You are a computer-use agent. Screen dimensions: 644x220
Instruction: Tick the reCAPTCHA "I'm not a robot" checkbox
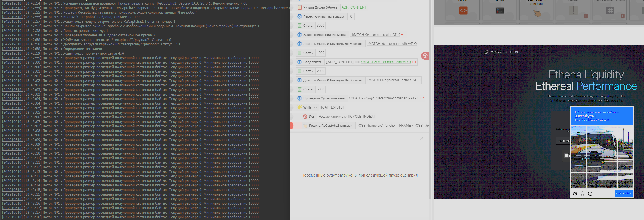click(566, 155)
